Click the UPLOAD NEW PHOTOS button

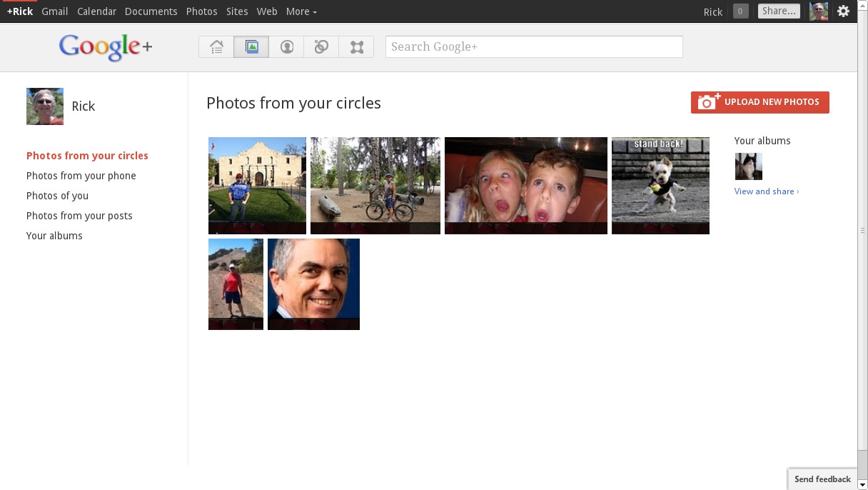760,102
